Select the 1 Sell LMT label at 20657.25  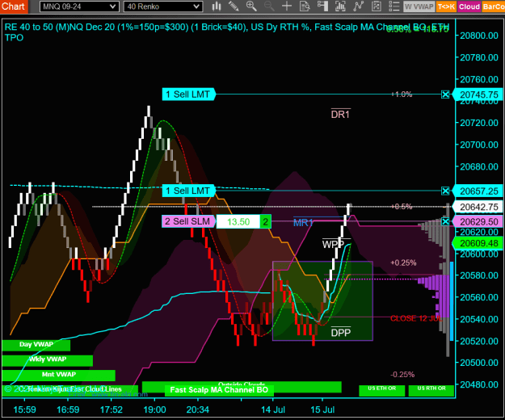[187, 191]
